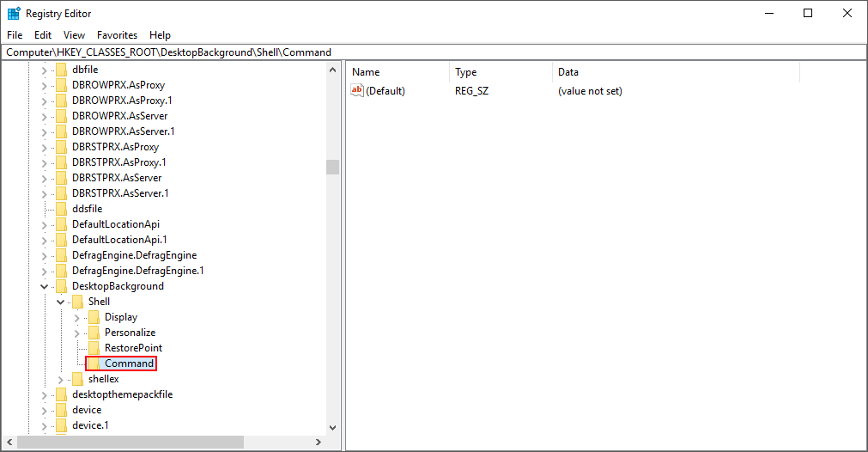Select the Display folder icon
Viewport: 868px width, 452px height.
(94, 317)
